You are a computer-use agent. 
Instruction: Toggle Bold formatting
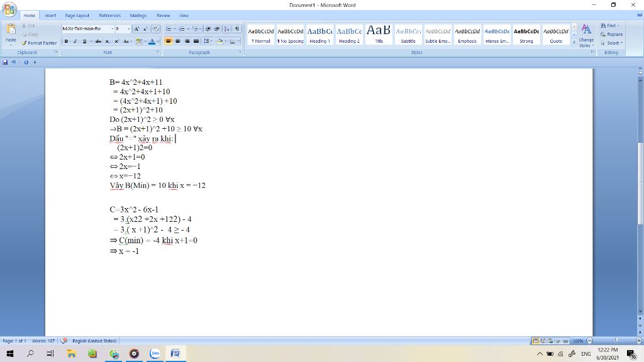[x=66, y=41]
